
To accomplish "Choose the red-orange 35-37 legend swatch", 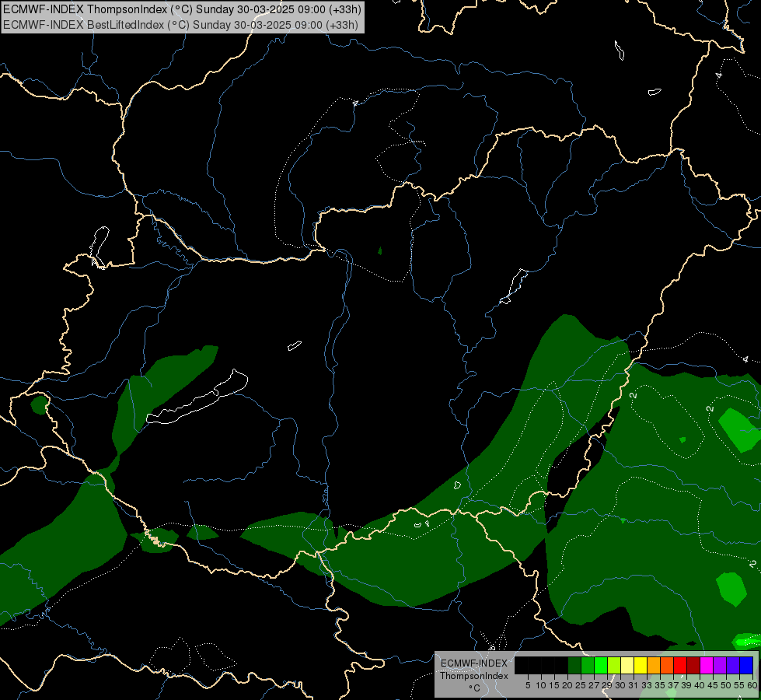I will (667, 665).
